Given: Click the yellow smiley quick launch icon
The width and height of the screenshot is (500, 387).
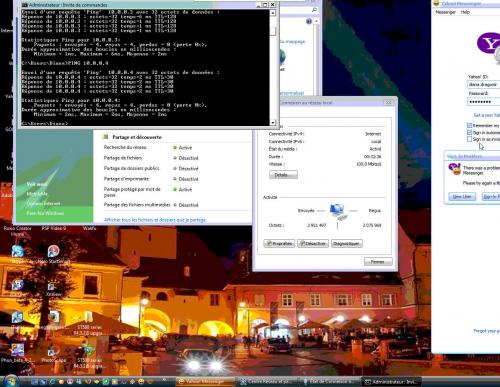Looking at the screenshot, I should tap(141, 381).
